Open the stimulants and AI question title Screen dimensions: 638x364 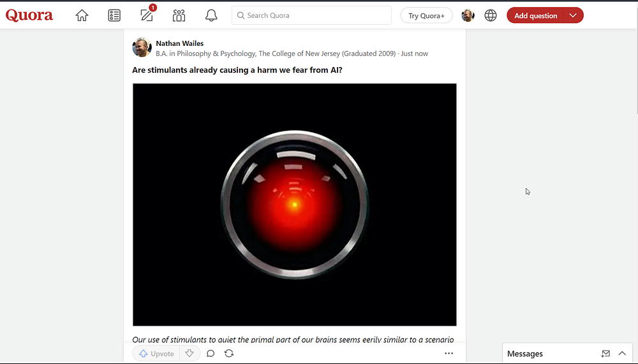(237, 70)
